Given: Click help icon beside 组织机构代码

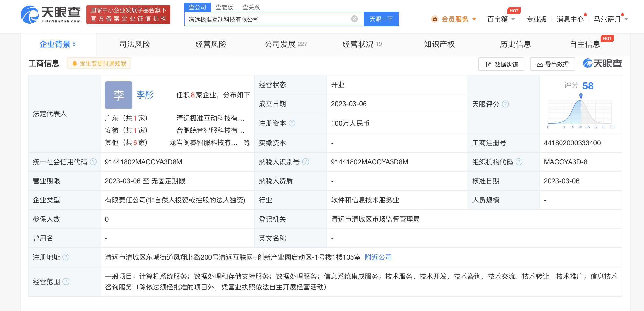Looking at the screenshot, I should coord(519,162).
